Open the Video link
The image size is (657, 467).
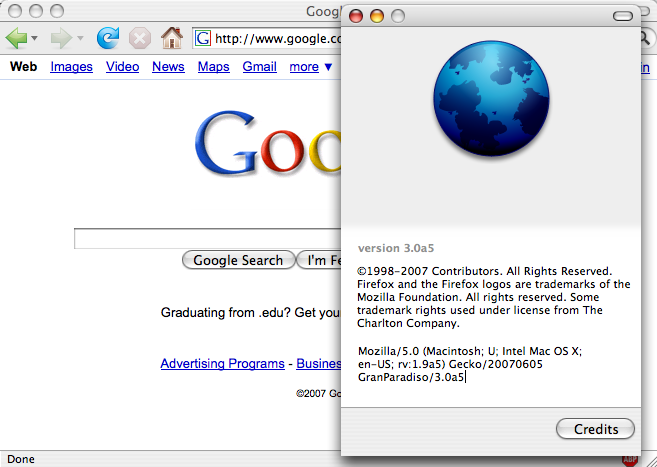click(122, 67)
